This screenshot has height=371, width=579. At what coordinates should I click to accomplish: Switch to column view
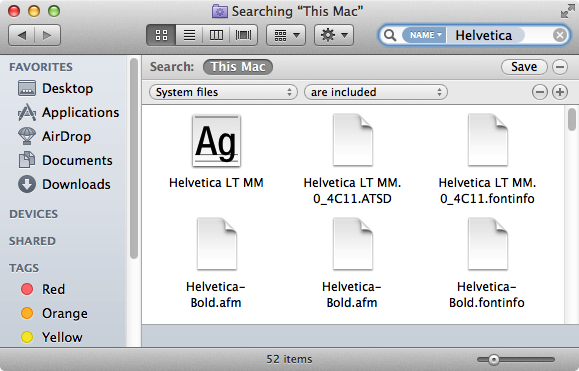tap(216, 35)
